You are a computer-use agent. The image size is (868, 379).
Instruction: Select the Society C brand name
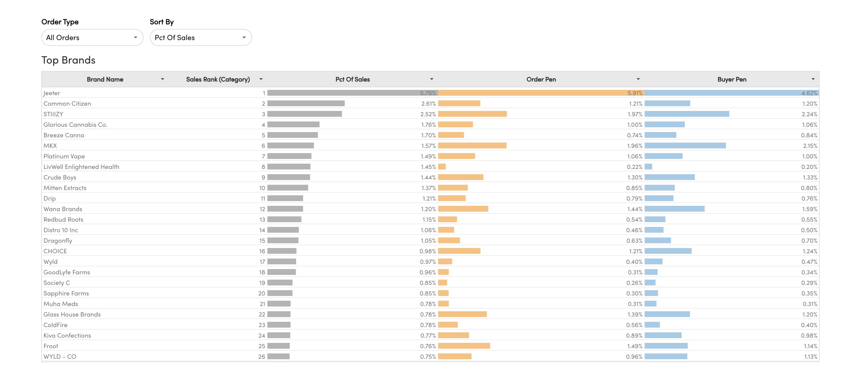pos(57,283)
